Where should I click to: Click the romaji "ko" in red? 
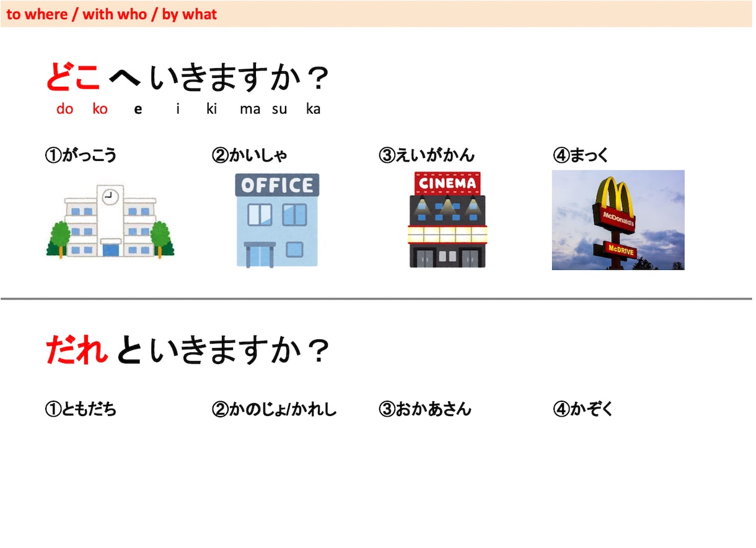click(100, 109)
